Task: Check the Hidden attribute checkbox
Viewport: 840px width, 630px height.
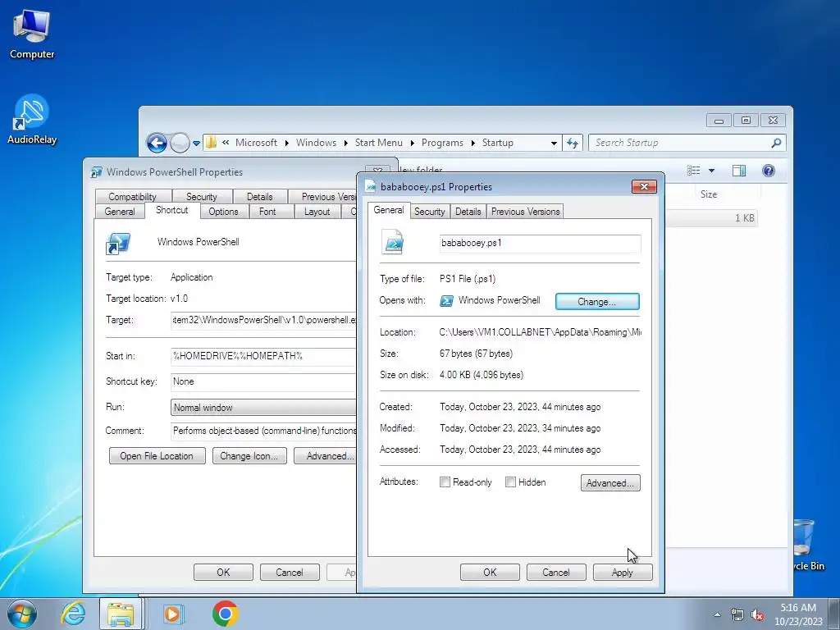Action: [510, 482]
